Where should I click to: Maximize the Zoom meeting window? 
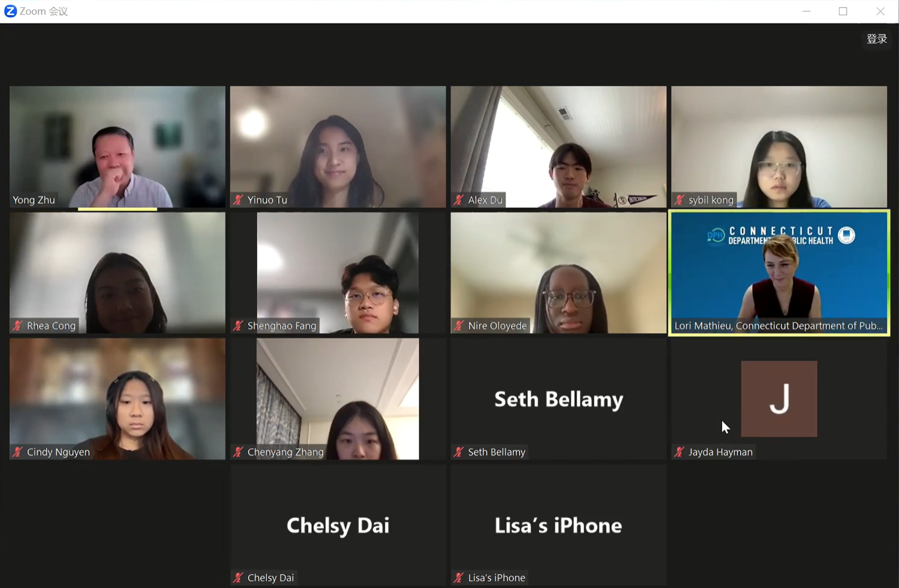point(843,11)
